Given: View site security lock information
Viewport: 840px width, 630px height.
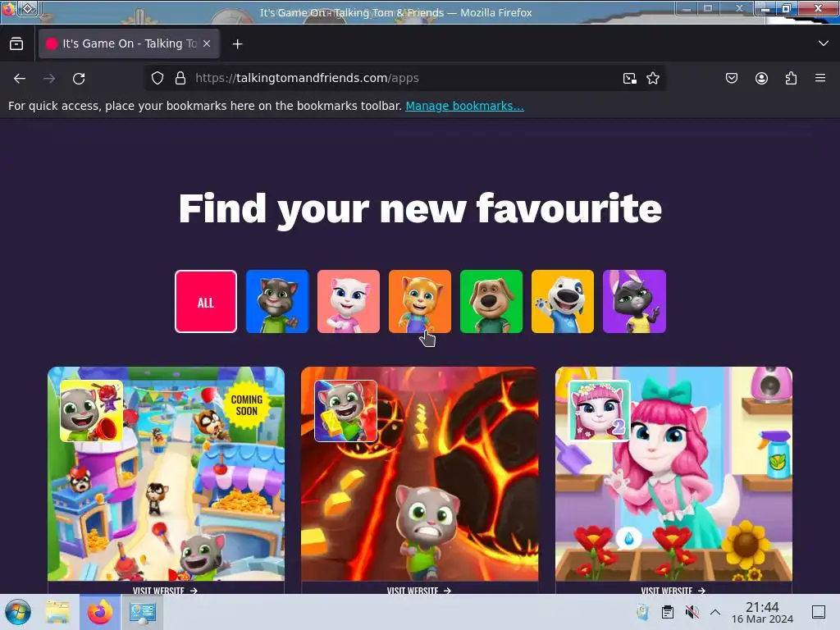Looking at the screenshot, I should point(180,78).
